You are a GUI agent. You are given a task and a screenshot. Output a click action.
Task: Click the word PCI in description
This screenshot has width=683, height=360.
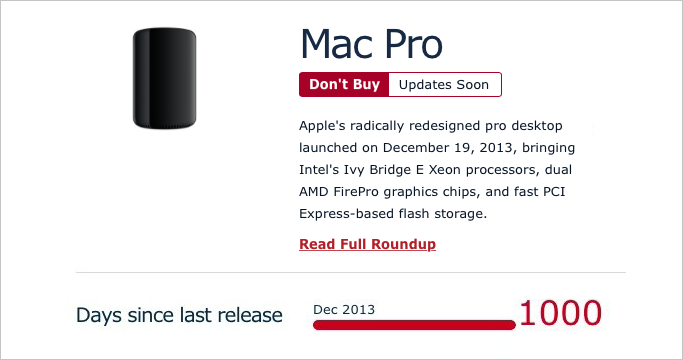click(554, 192)
